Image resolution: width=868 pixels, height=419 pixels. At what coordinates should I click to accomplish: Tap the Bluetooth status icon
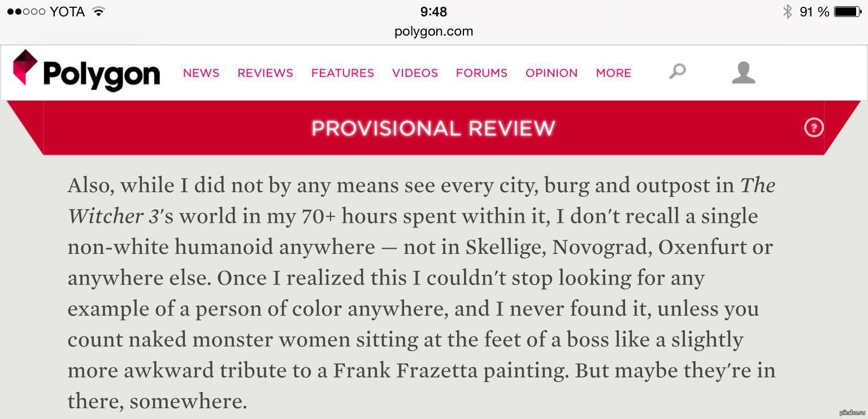click(787, 11)
